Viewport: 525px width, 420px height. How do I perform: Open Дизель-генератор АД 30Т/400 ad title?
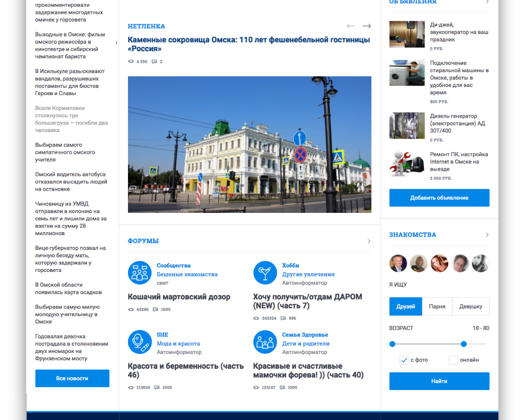coord(458,123)
